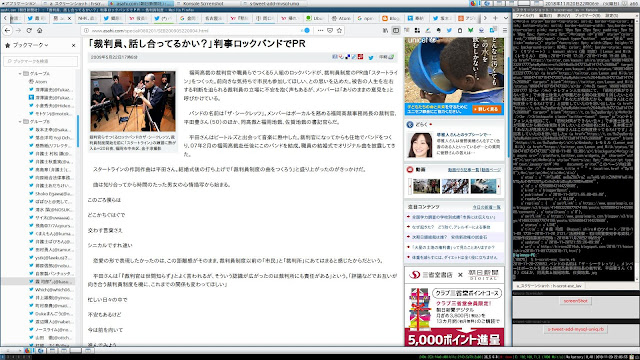This screenshot has height=360, width=640.
Task: Bookmark this page with the star
Action: click(339, 30)
